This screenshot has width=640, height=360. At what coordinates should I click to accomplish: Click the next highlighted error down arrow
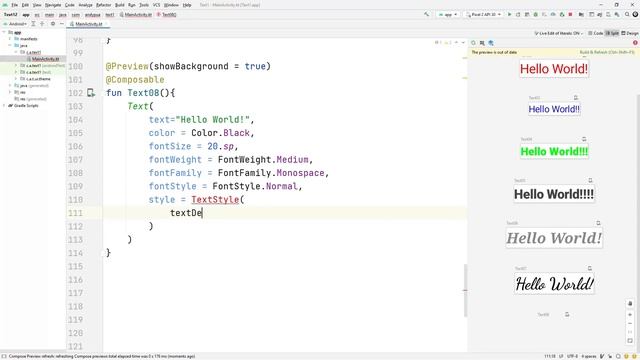point(463,42)
